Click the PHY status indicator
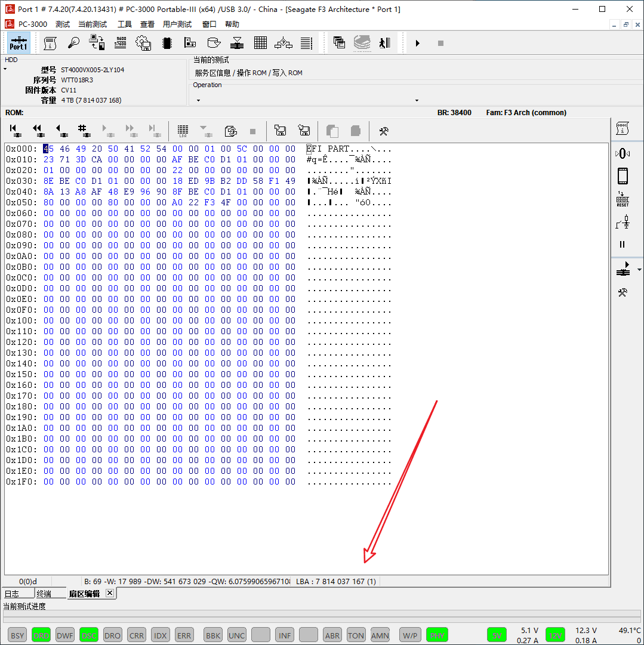 (x=437, y=635)
